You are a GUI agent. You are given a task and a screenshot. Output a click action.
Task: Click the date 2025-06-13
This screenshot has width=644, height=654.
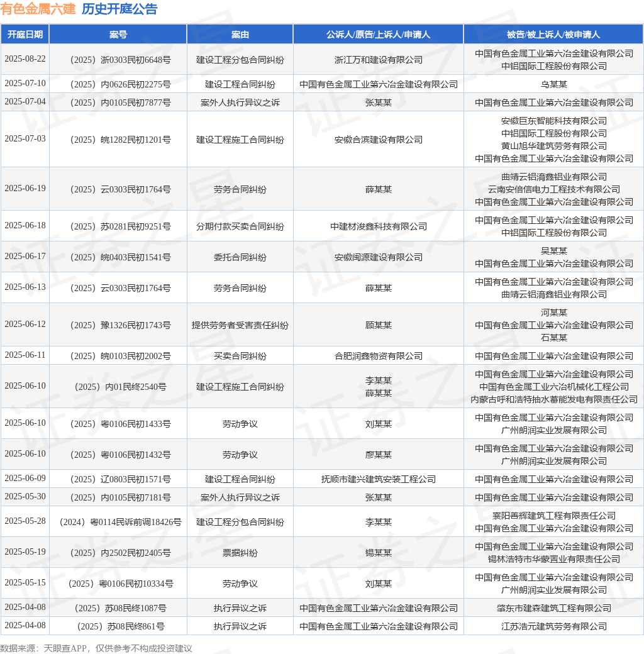25,287
